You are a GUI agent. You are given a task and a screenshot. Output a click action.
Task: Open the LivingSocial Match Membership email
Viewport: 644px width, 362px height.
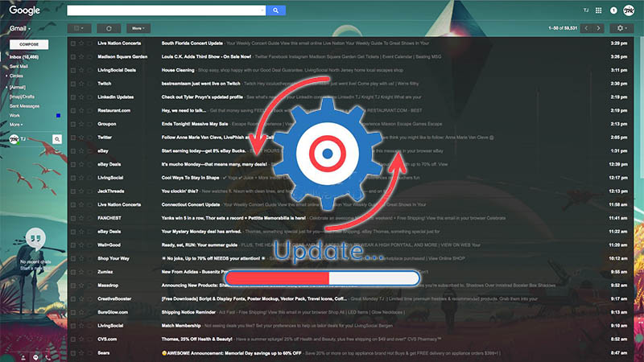click(x=350, y=326)
